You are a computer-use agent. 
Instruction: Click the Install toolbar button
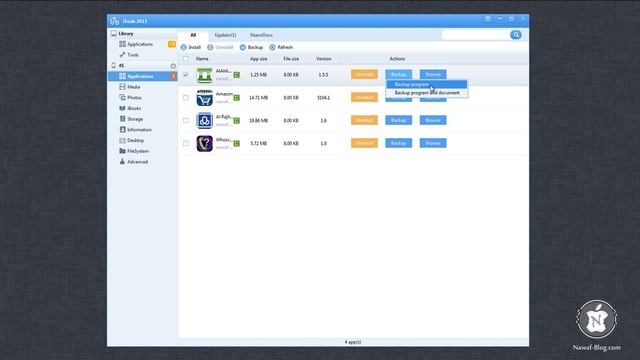point(191,47)
